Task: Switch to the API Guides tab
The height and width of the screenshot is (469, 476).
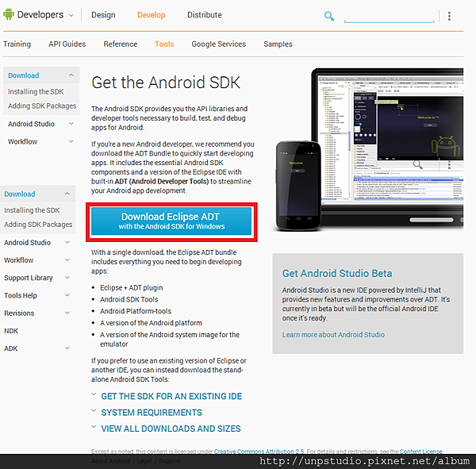Action: tap(67, 44)
